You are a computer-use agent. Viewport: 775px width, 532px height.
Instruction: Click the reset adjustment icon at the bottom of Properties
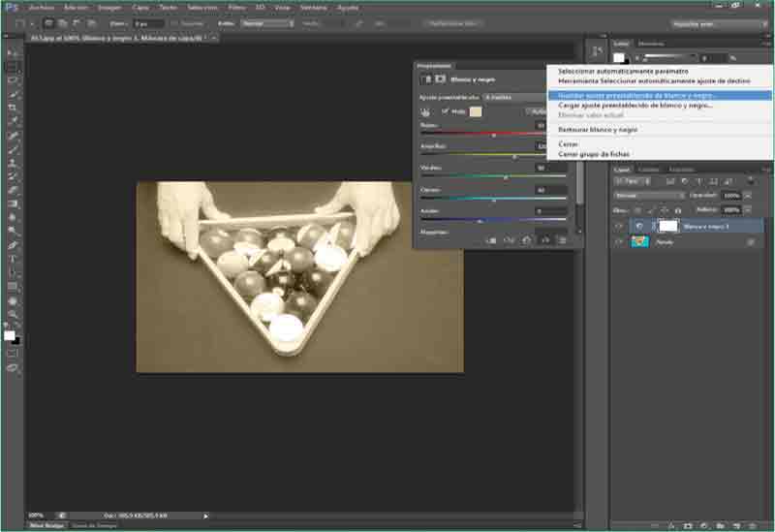pos(527,239)
